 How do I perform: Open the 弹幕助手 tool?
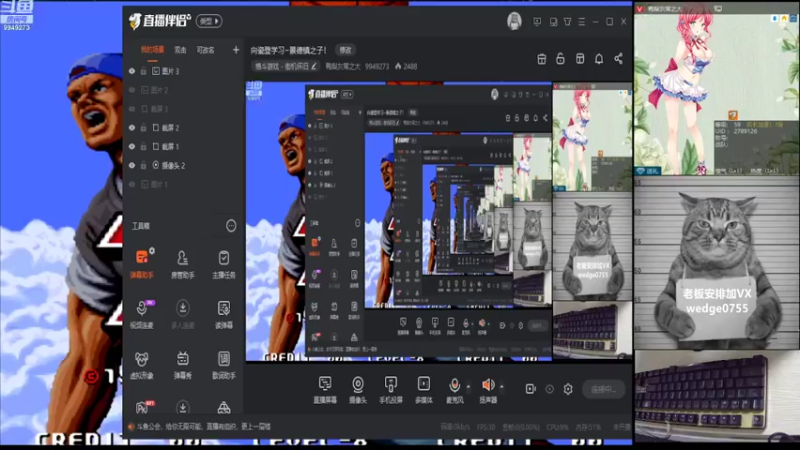(142, 263)
